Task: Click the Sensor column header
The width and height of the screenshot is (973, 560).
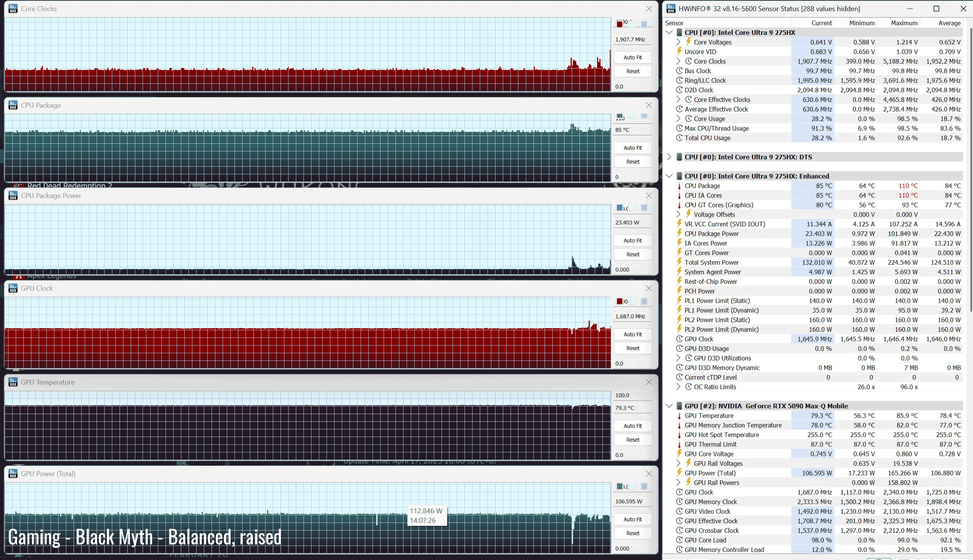Action: [x=727, y=23]
